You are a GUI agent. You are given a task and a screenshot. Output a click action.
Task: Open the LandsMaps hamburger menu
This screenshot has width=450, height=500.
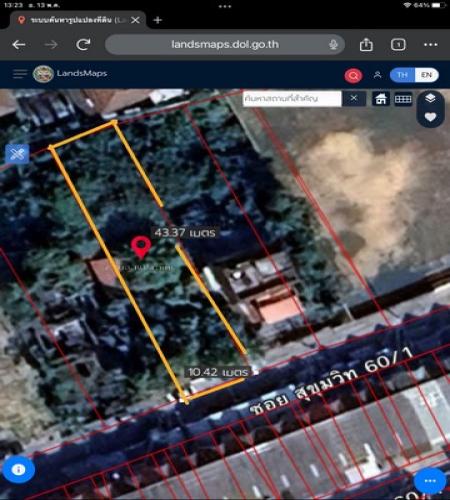(x=20, y=74)
